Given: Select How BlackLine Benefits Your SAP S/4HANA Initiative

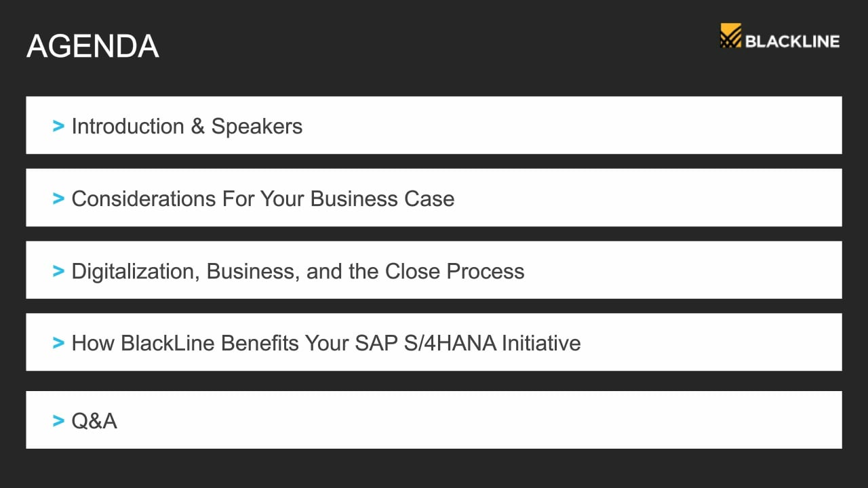Looking at the screenshot, I should [x=434, y=342].
